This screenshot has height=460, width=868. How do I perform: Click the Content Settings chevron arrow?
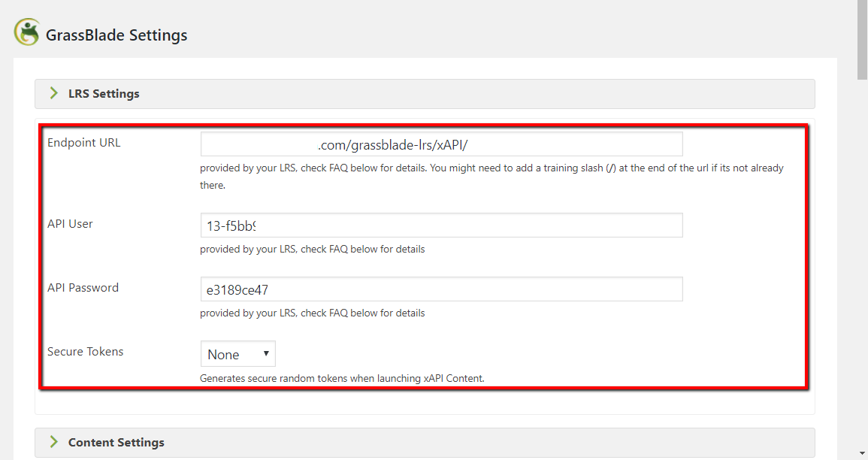tap(53, 442)
